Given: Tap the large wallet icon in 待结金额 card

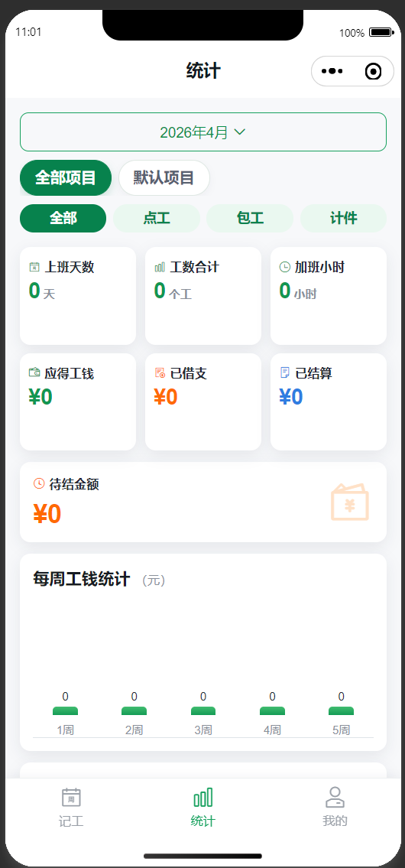Looking at the screenshot, I should [350, 502].
